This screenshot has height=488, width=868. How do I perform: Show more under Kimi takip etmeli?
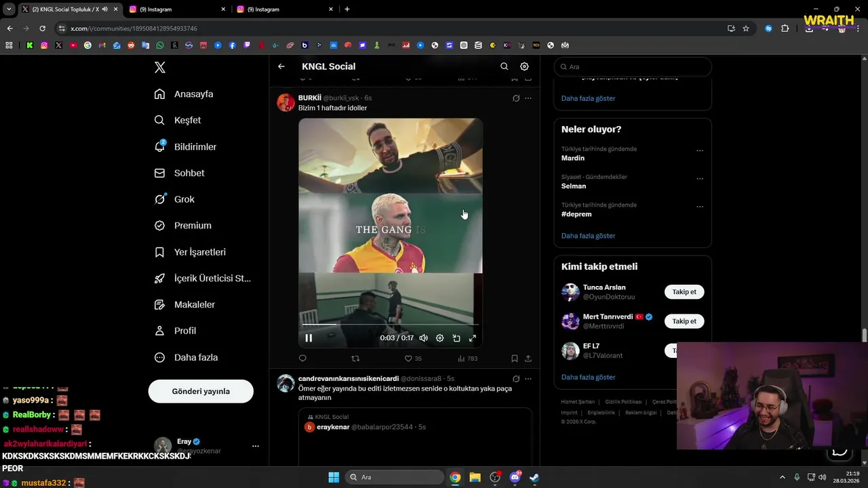click(588, 377)
